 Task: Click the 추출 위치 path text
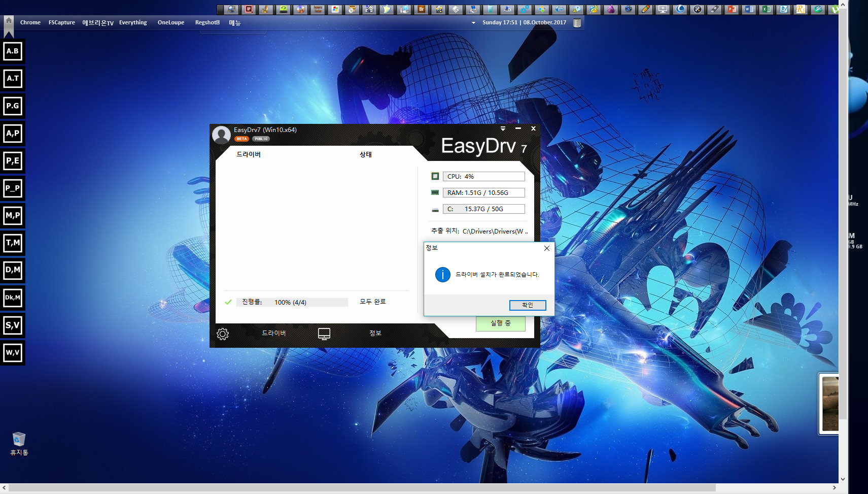click(x=495, y=231)
